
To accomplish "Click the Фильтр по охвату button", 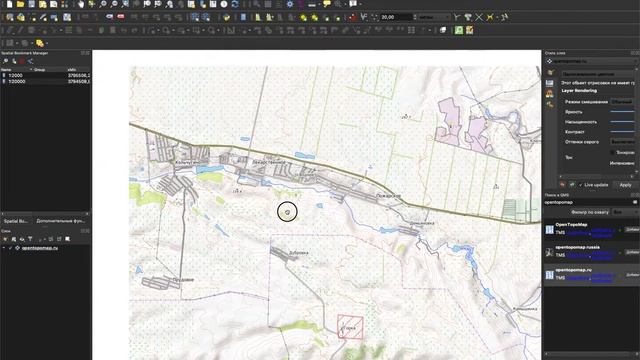I will (x=590, y=212).
